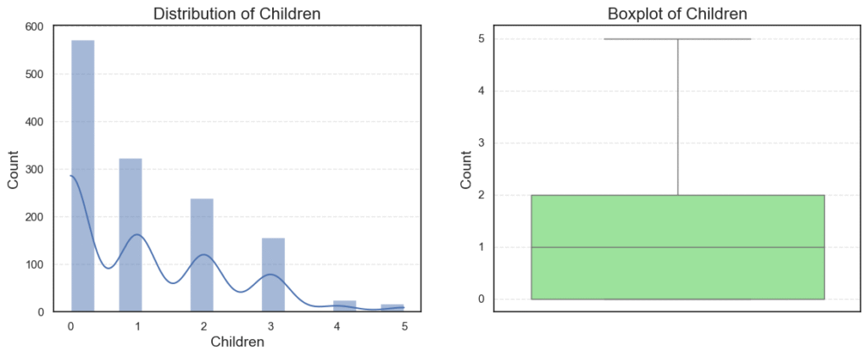Select the histogram bar for 2 children

click(x=202, y=254)
